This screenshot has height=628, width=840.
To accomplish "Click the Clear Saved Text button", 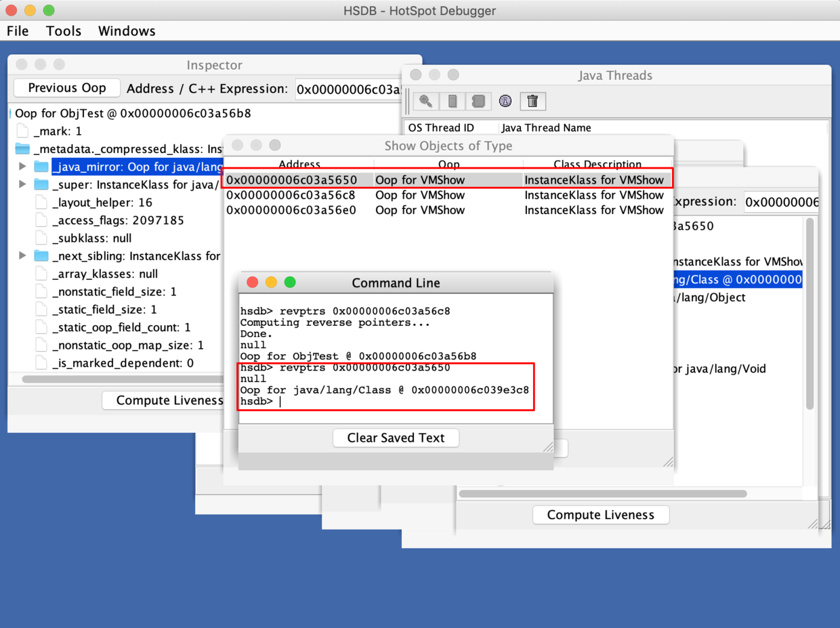I will tap(396, 438).
